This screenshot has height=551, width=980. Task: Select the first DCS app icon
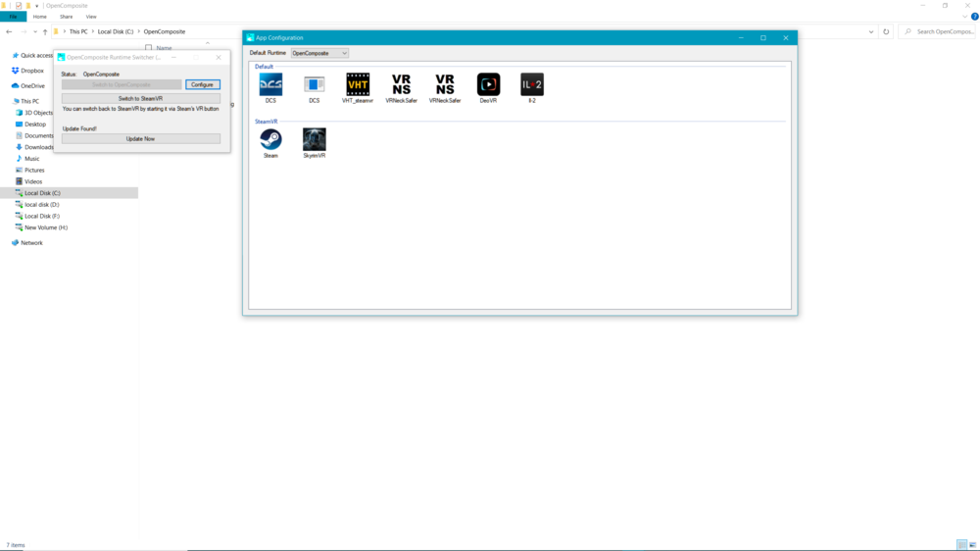click(x=270, y=84)
